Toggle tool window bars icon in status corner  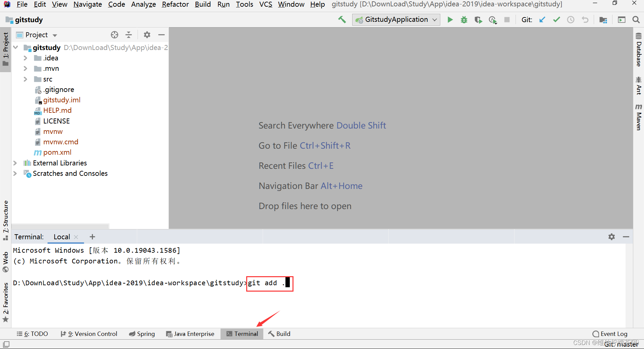[6, 344]
